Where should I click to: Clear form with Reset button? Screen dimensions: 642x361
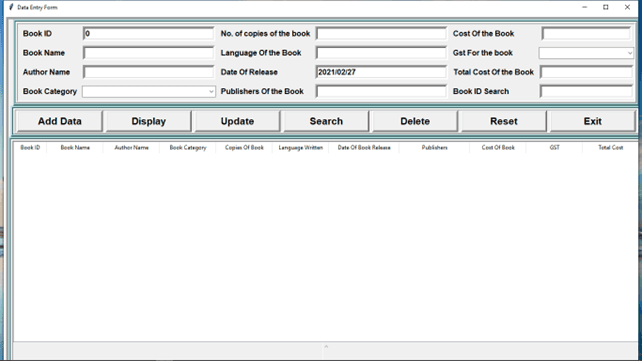[504, 121]
